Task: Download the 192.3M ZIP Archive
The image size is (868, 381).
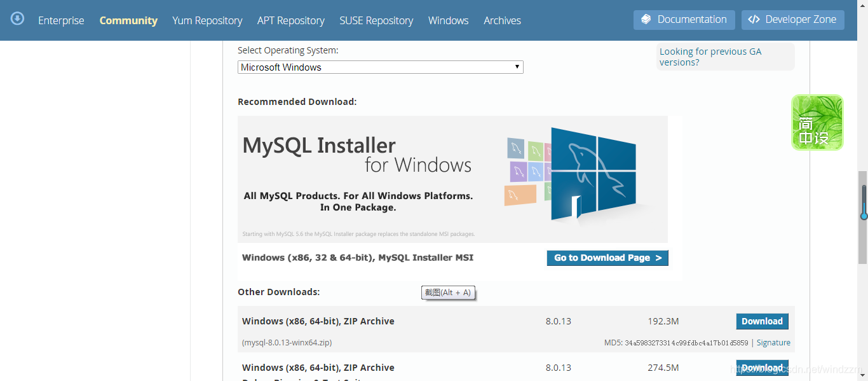Action: (x=763, y=321)
